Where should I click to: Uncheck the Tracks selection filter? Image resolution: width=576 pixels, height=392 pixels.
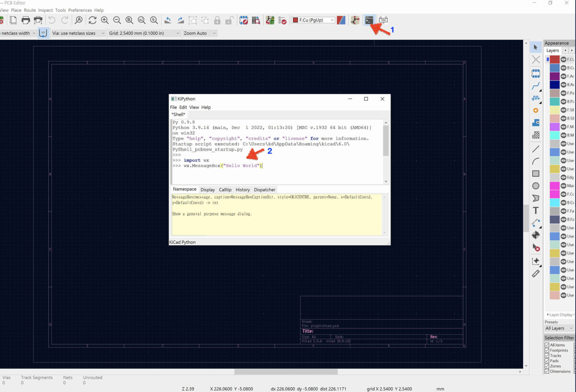point(547,356)
